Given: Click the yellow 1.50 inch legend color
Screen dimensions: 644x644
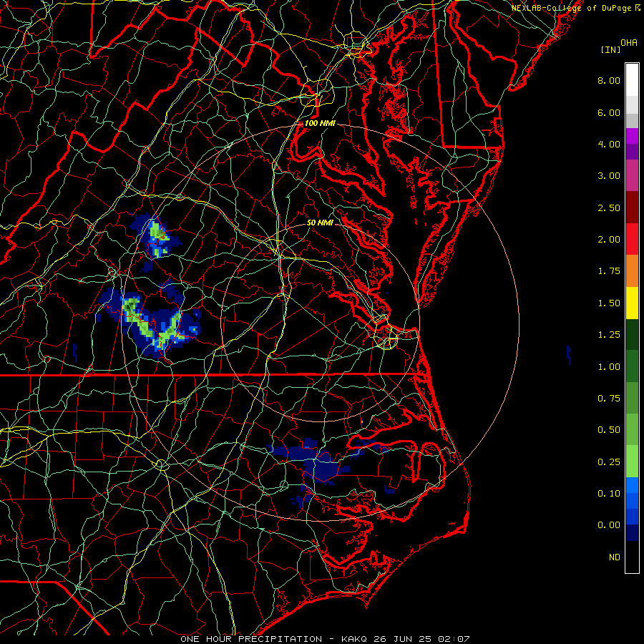Looking at the screenshot, I should click(x=632, y=303).
